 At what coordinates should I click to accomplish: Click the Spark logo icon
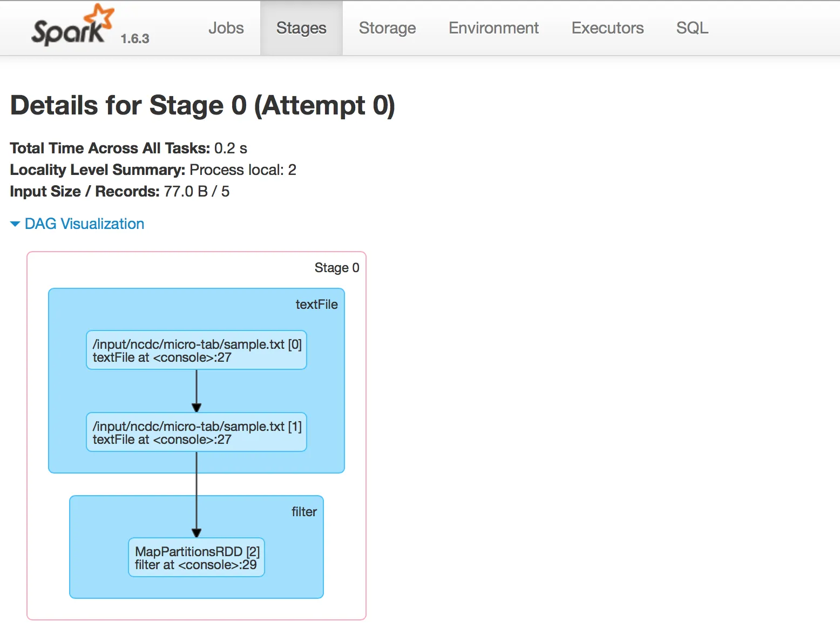coord(73,25)
